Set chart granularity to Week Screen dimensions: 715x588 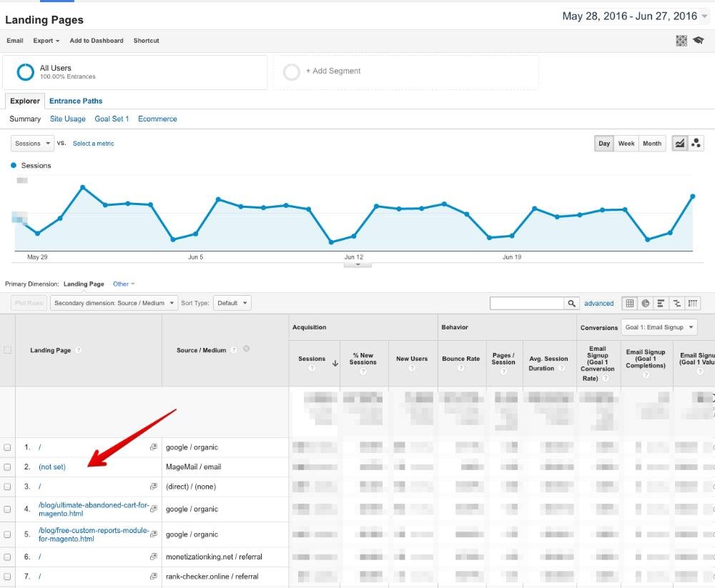[x=626, y=144]
